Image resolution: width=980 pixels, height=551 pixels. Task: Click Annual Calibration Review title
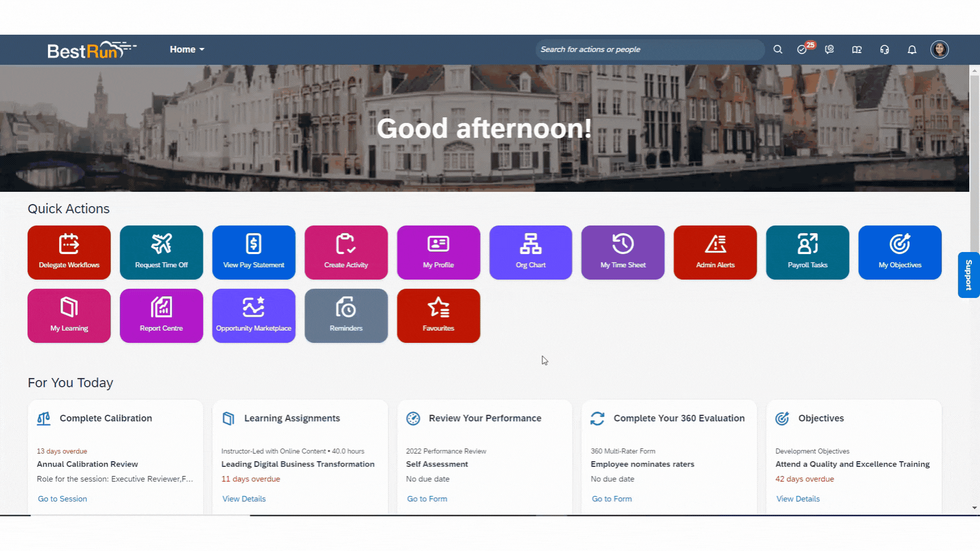pyautogui.click(x=87, y=464)
